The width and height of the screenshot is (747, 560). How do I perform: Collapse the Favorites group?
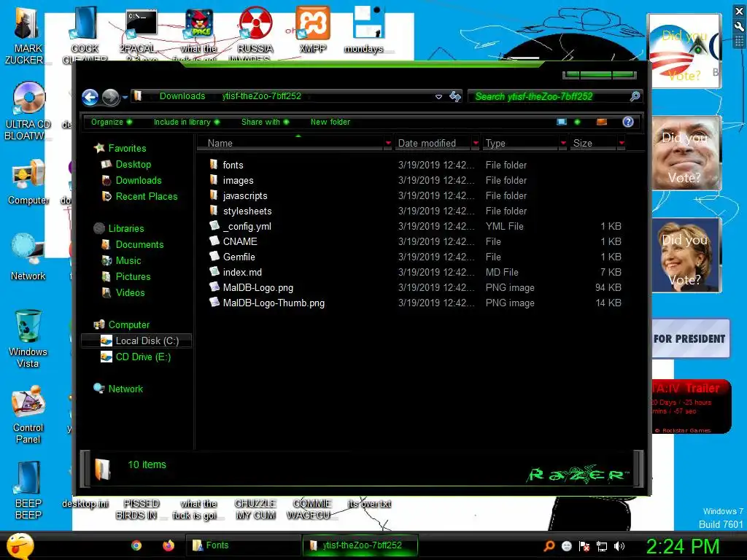pos(127,148)
